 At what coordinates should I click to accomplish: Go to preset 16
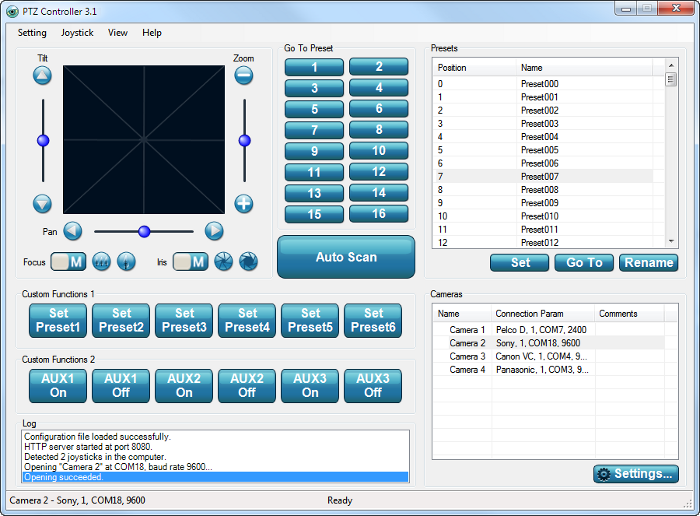(x=379, y=213)
